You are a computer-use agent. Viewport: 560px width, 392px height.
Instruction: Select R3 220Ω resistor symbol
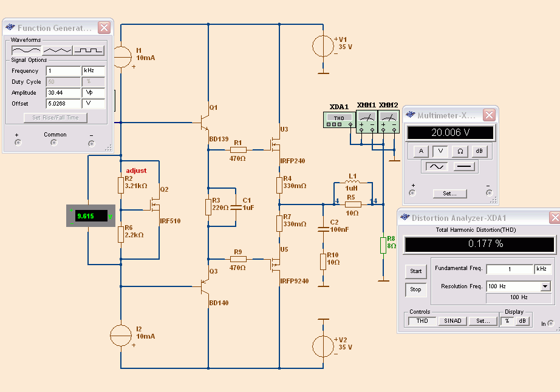pyautogui.click(x=208, y=208)
